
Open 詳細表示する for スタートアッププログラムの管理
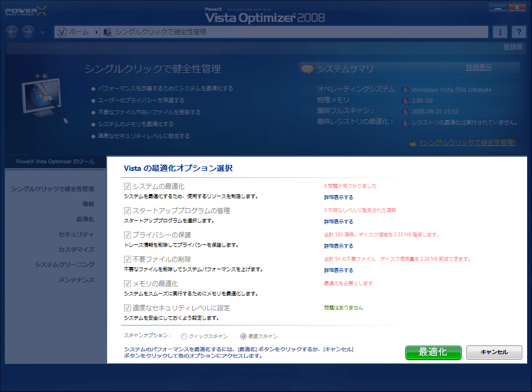(x=339, y=222)
